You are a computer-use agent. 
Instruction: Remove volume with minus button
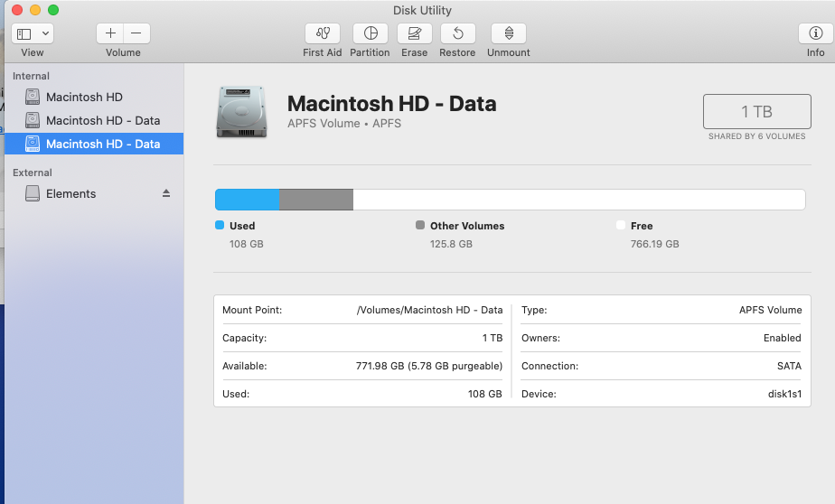click(136, 33)
